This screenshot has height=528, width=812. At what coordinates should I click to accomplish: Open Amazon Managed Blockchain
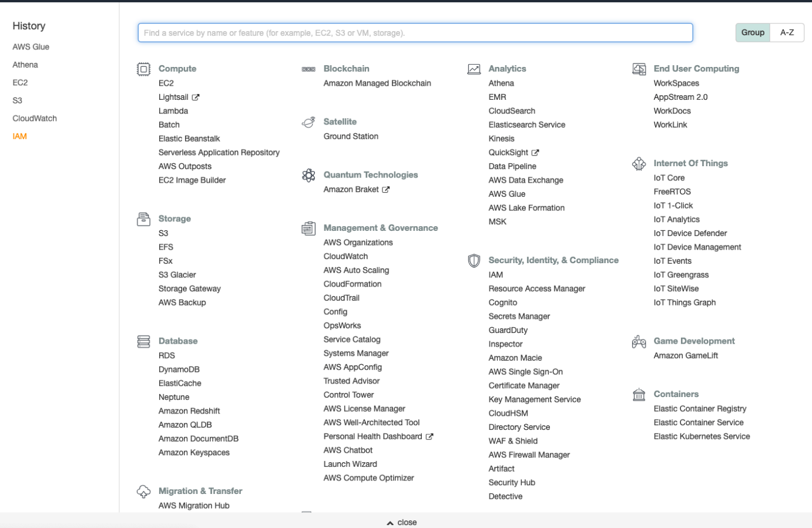click(x=377, y=83)
